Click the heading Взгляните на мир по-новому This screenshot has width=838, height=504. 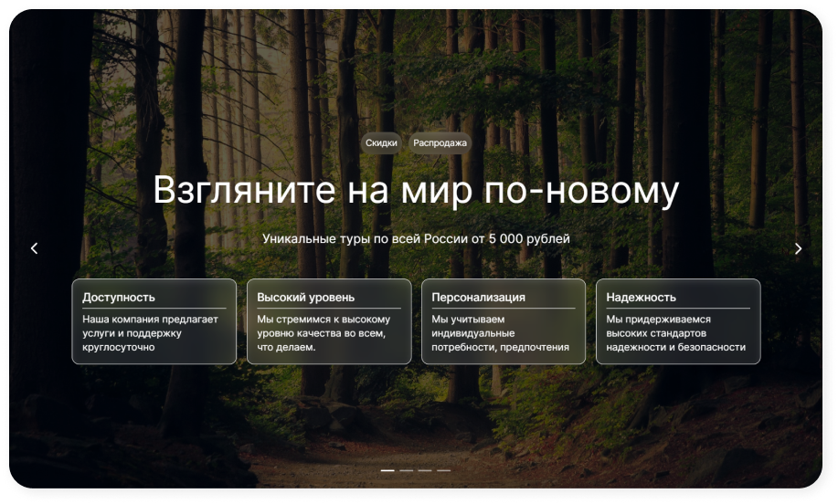click(x=416, y=191)
